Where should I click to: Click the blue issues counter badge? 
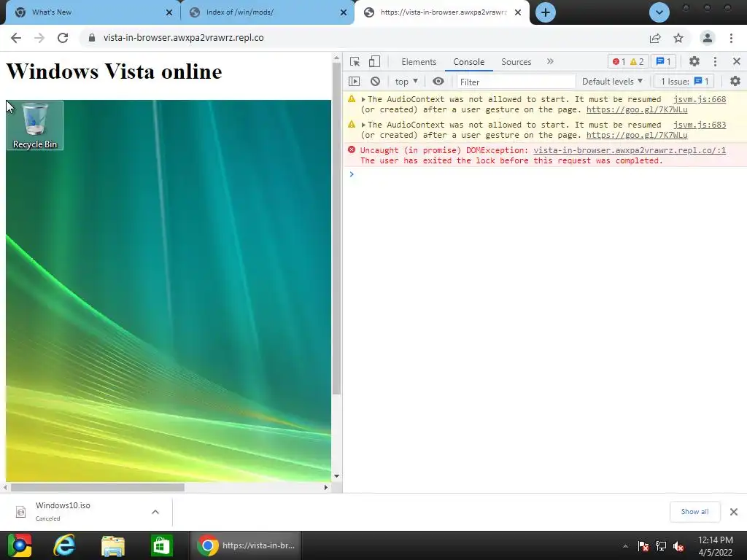(664, 61)
